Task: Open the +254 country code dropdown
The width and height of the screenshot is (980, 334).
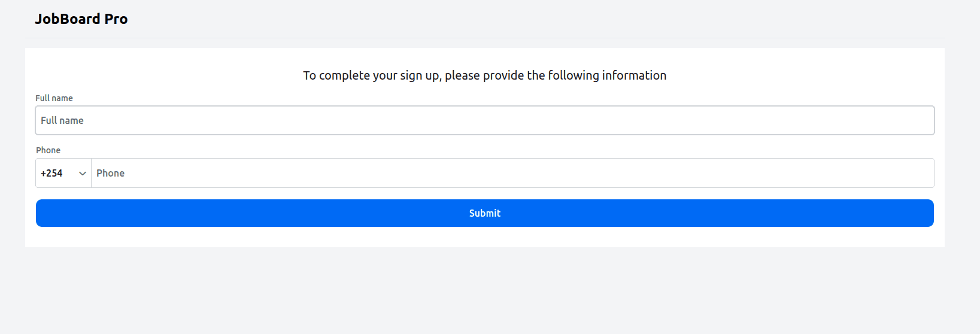Action: (63, 173)
